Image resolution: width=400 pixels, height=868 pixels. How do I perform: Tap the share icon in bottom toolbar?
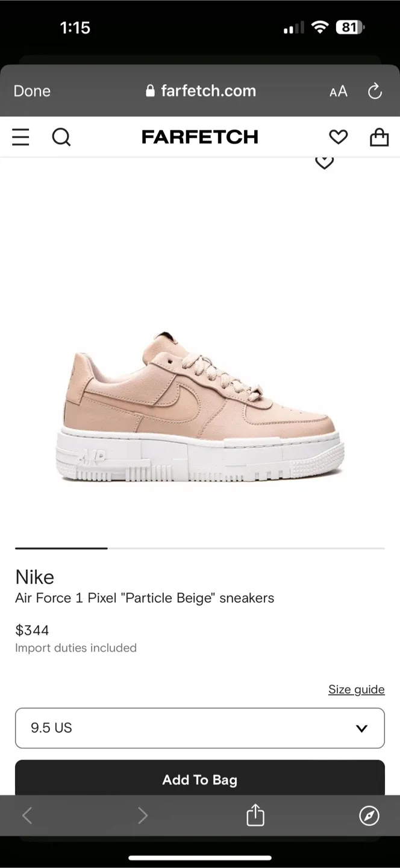coord(255,815)
